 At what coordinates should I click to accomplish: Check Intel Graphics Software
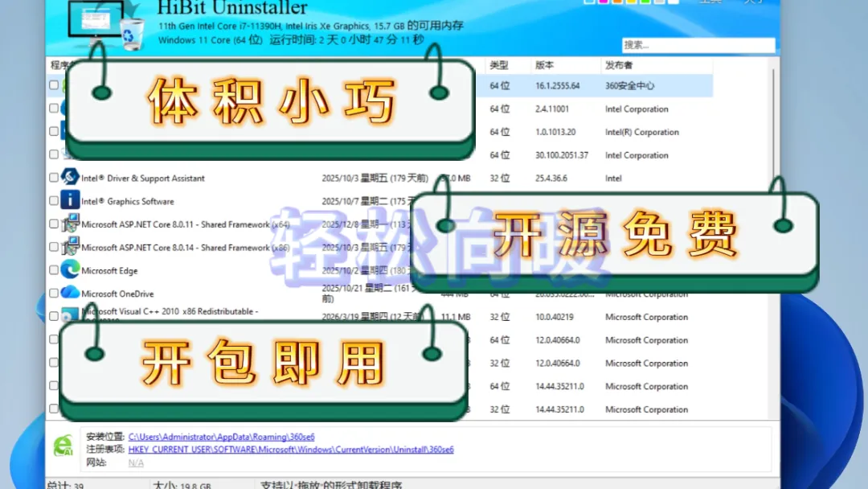[54, 200]
